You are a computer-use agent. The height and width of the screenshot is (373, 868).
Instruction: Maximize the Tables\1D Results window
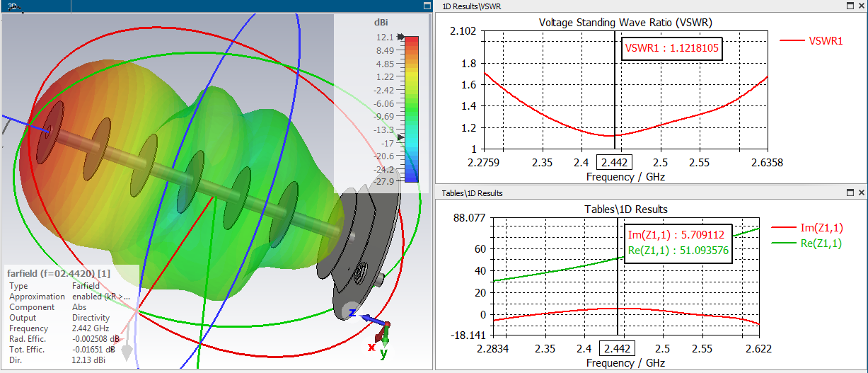click(x=850, y=193)
